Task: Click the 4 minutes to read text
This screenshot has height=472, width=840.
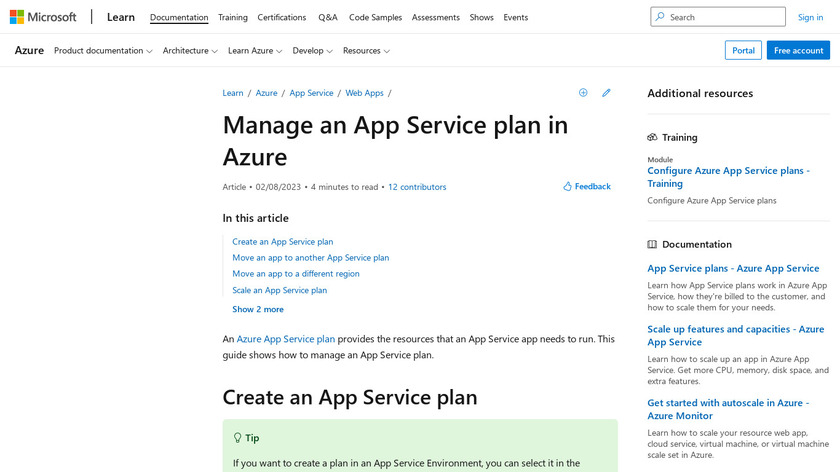Action: click(x=344, y=187)
